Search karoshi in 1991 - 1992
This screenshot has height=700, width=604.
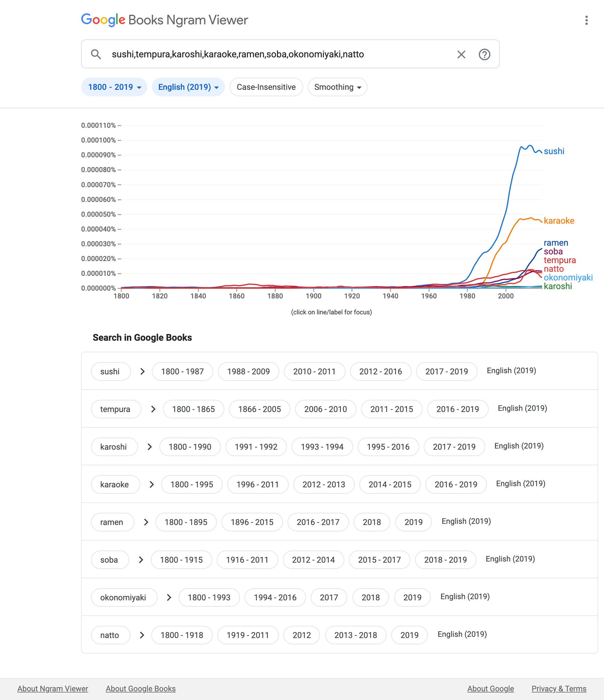pyautogui.click(x=256, y=447)
